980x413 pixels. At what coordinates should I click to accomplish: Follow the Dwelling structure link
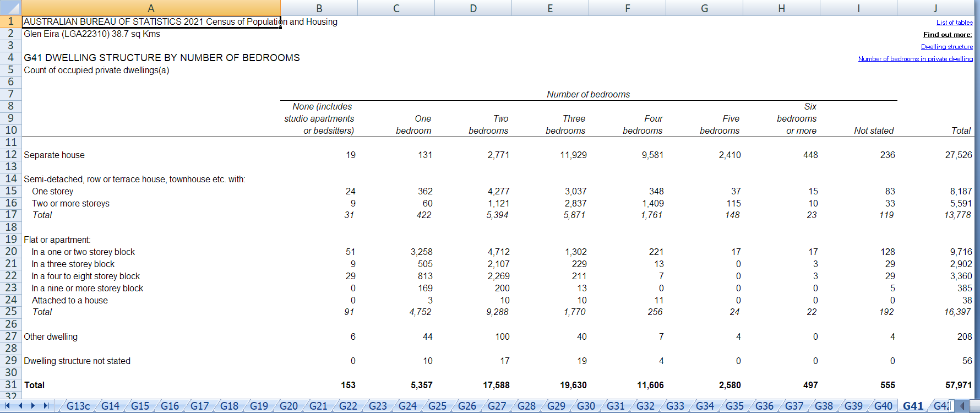click(946, 47)
